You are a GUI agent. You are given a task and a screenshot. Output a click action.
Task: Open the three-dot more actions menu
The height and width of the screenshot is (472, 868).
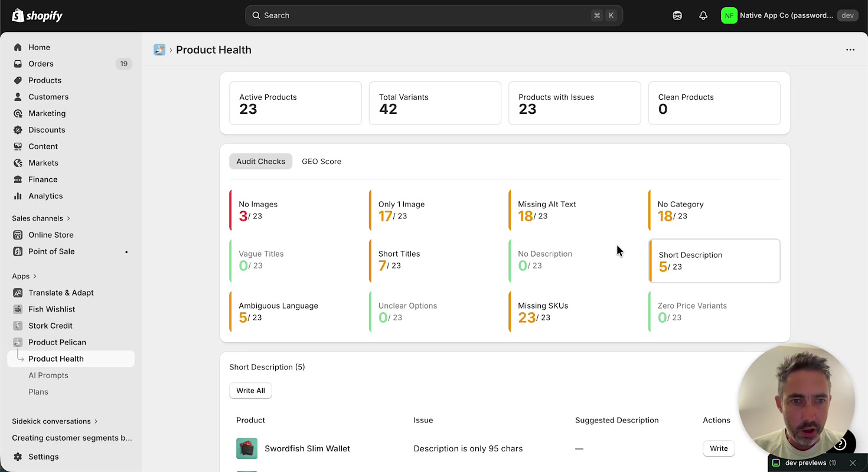(850, 50)
